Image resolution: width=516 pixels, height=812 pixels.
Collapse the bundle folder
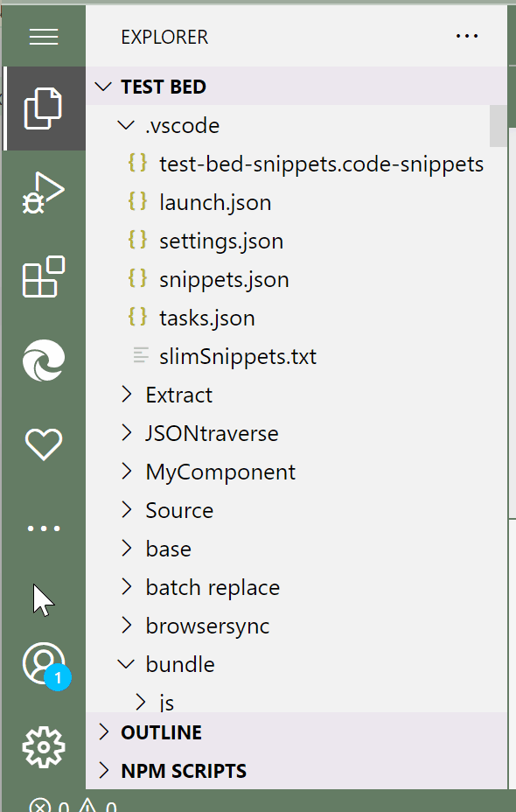126,664
